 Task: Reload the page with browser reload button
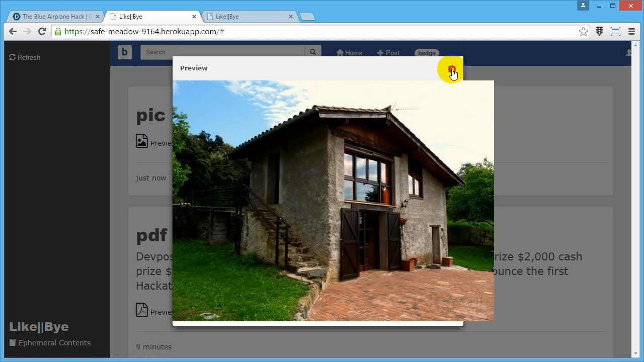pyautogui.click(x=42, y=31)
